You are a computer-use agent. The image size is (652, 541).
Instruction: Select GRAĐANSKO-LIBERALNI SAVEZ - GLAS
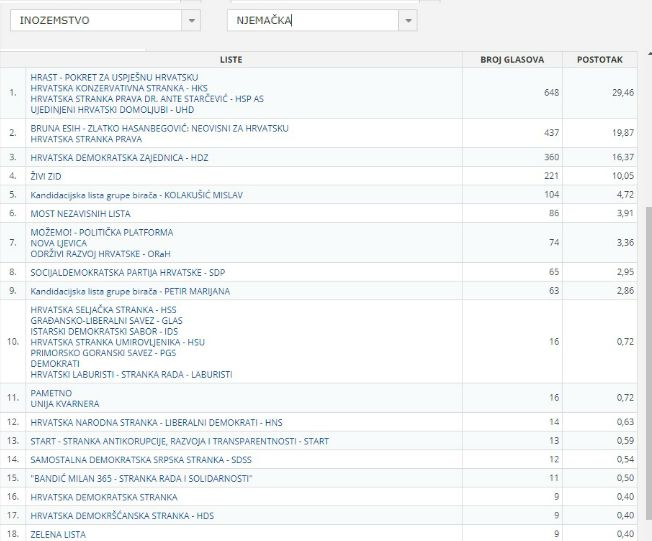(x=106, y=321)
